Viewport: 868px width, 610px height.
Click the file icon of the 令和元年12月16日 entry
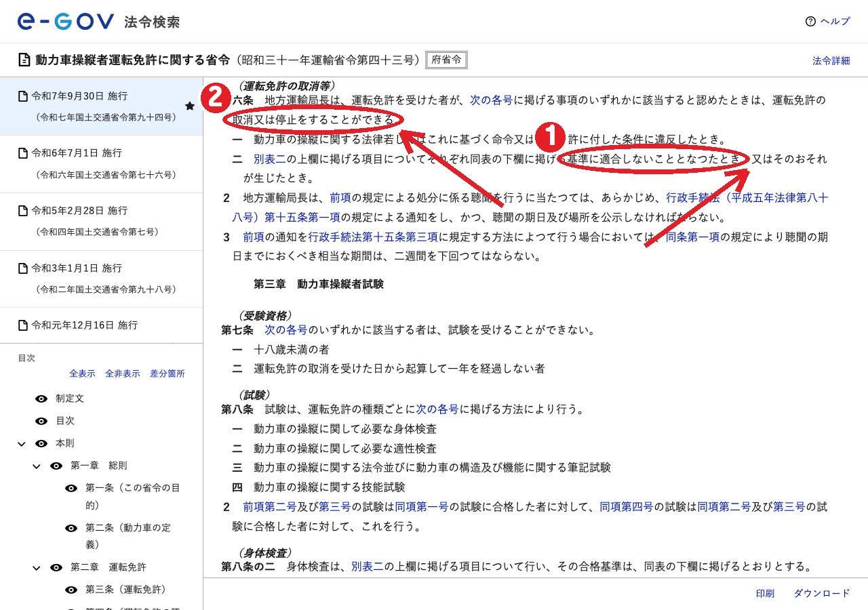tap(23, 325)
